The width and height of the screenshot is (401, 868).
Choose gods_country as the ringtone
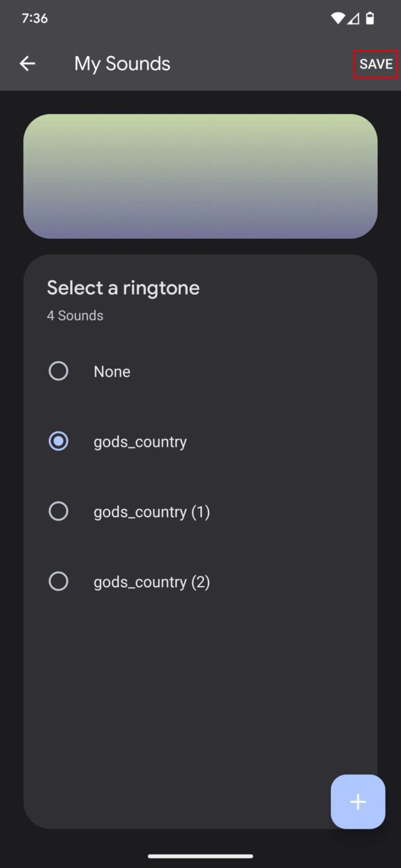[x=58, y=441]
